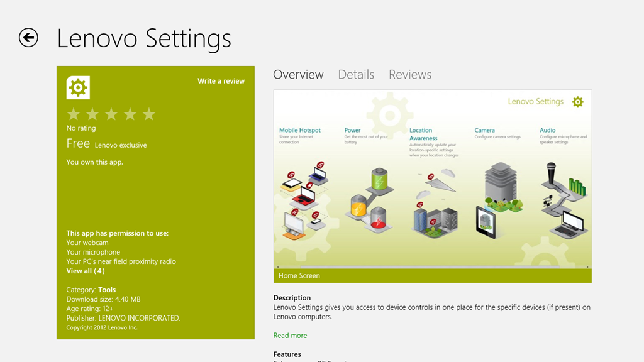Select the fourth rating star
This screenshot has width=644, height=362.
[130, 114]
